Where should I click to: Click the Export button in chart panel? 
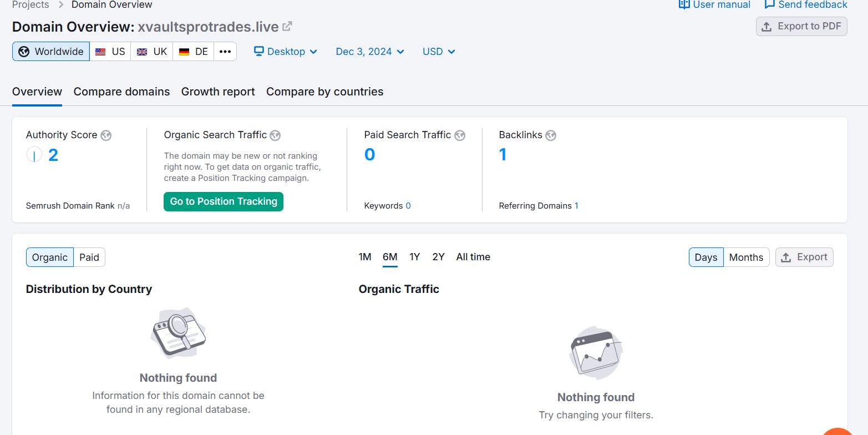coord(804,257)
